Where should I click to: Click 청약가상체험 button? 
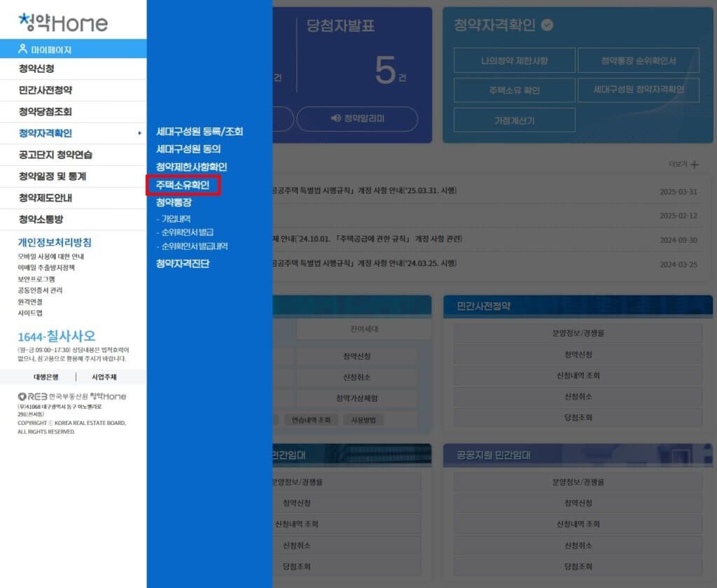point(356,398)
